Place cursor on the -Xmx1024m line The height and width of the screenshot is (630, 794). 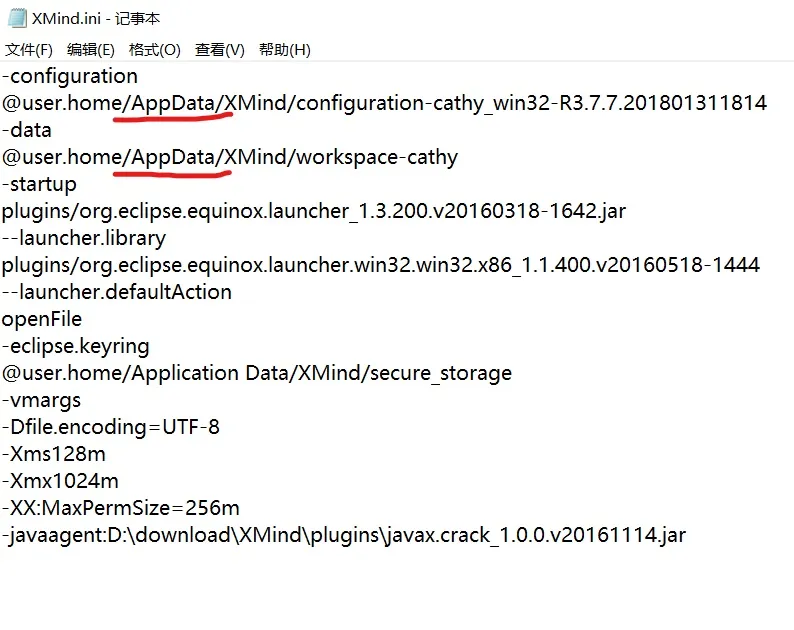60,481
